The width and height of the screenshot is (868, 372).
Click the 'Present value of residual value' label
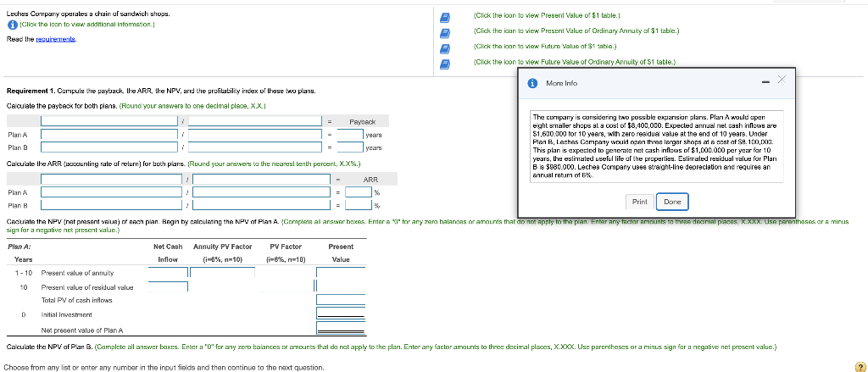pos(87,287)
